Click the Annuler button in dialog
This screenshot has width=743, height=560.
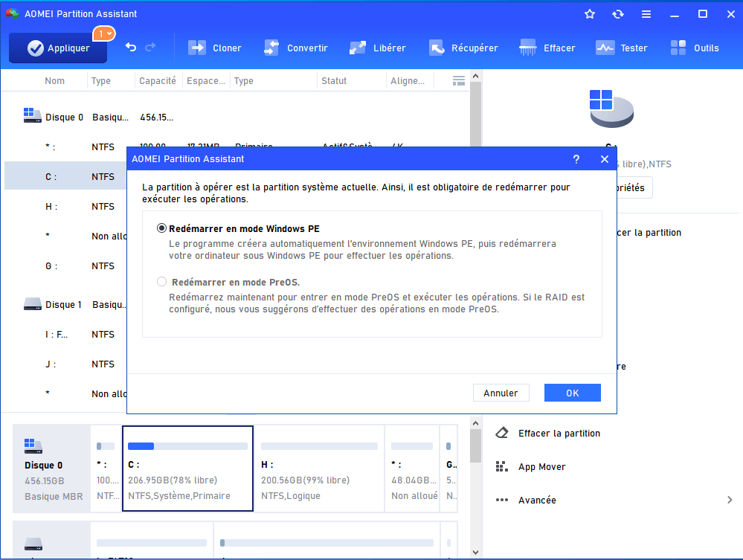501,393
